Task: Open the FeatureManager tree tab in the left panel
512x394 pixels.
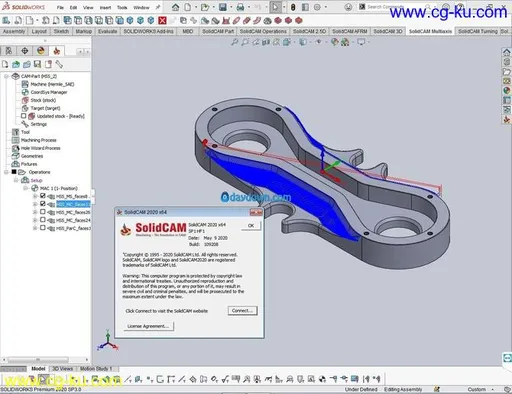Action: click(x=9, y=51)
